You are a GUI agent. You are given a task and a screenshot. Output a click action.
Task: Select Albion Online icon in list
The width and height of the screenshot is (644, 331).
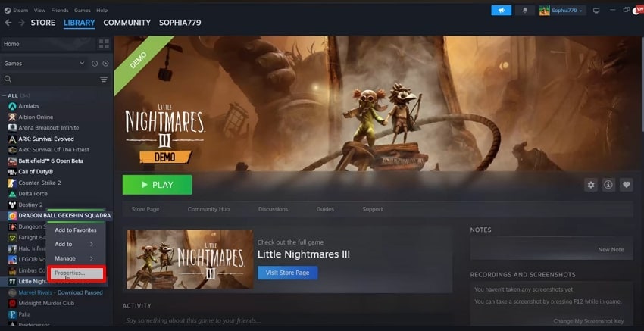coord(12,117)
